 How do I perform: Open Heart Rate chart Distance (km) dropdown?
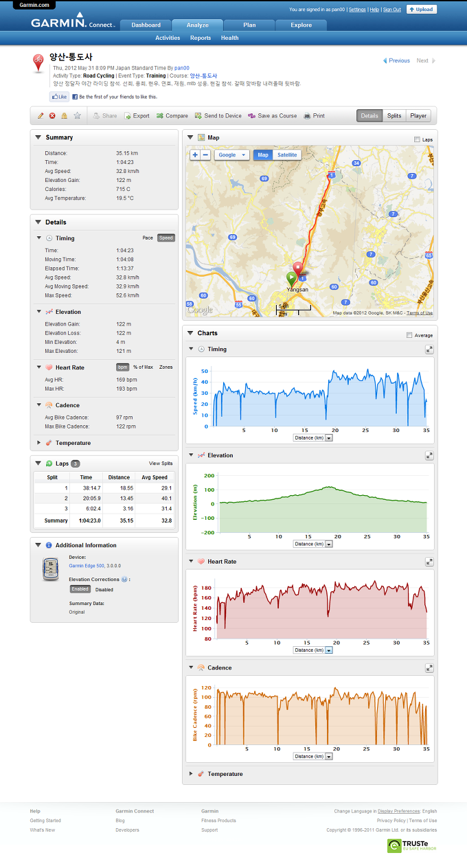(312, 650)
